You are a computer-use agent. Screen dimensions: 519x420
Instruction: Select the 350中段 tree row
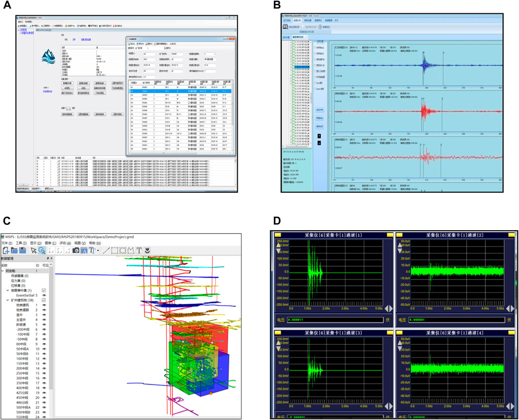point(22,383)
